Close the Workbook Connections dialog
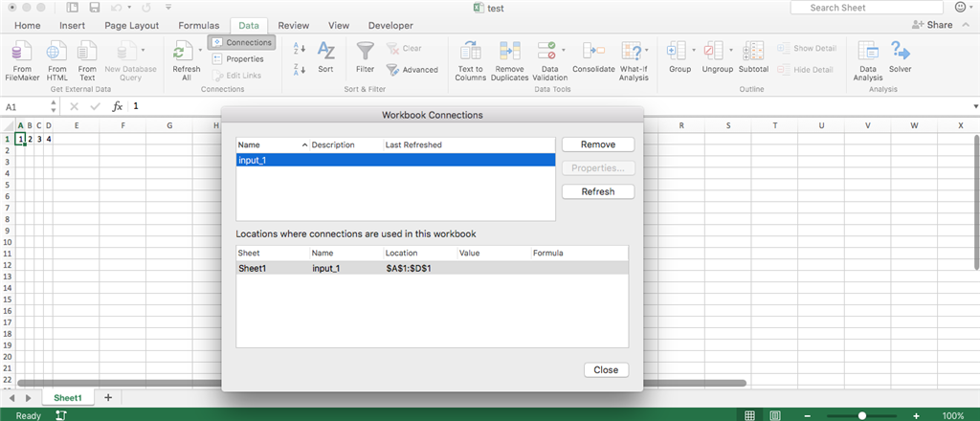The image size is (980, 421). pyautogui.click(x=606, y=369)
